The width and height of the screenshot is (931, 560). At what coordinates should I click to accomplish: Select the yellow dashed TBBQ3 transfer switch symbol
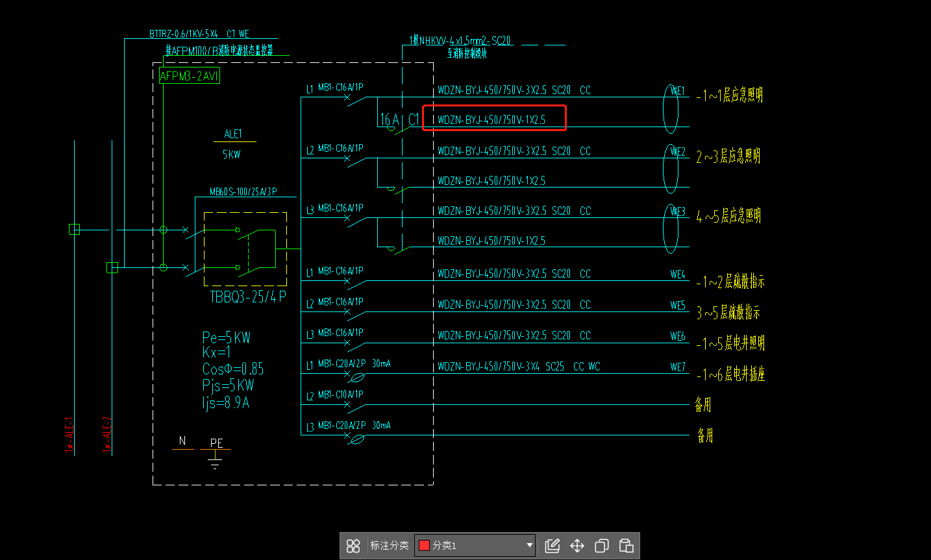click(245, 249)
